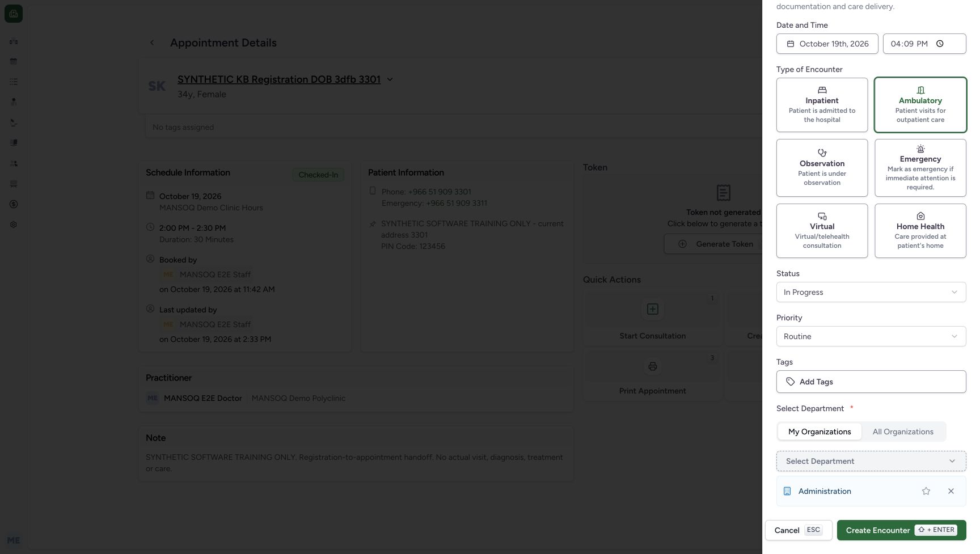Viewport: 980px width, 554px height.
Task: Click the "2:00 PM - 2:30 PM" time text
Action: [x=193, y=228]
